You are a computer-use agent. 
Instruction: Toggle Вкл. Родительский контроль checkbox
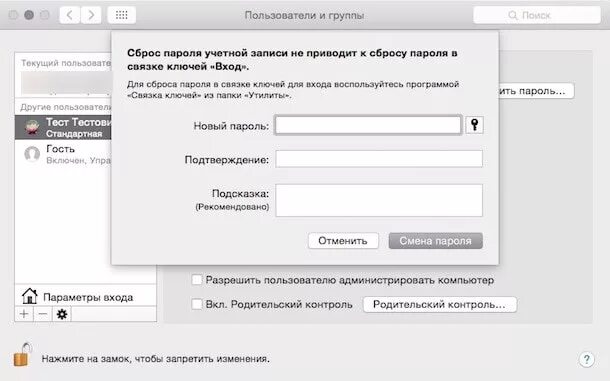coord(197,304)
